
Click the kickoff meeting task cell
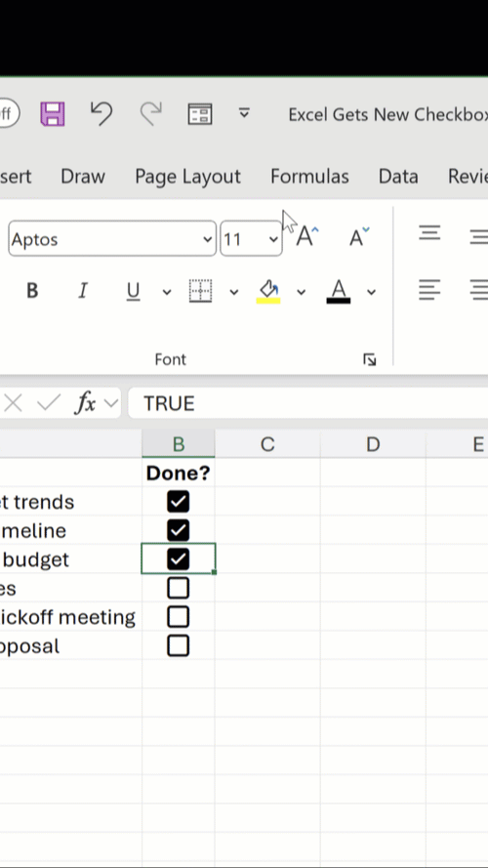coord(71,617)
